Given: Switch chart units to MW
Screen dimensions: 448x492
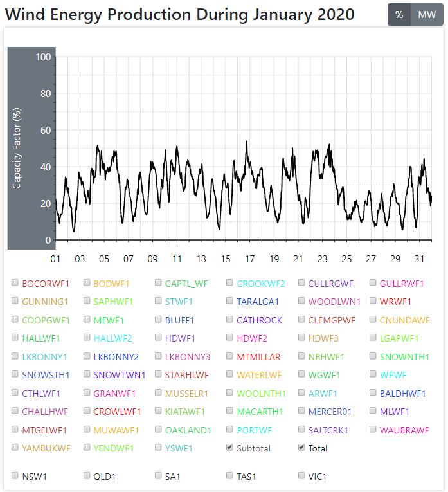Looking at the screenshot, I should [x=426, y=15].
